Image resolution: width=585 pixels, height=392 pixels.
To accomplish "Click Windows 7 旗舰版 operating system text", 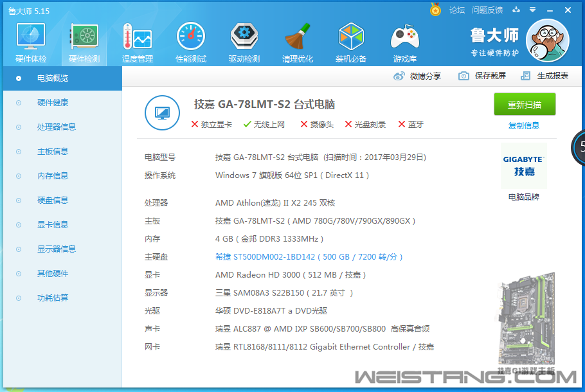I will tap(292, 175).
